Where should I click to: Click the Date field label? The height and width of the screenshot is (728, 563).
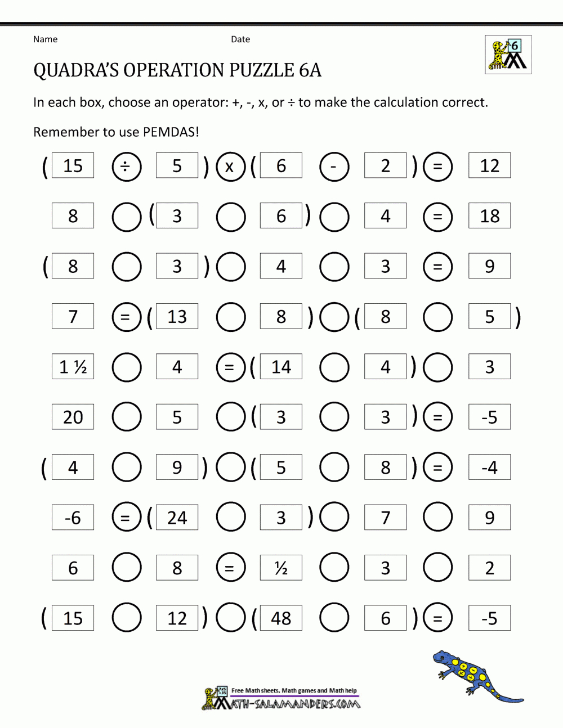[240, 39]
